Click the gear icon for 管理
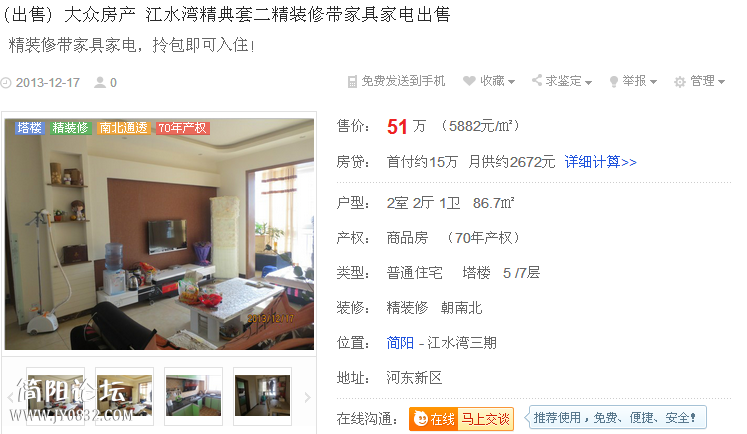 click(680, 82)
